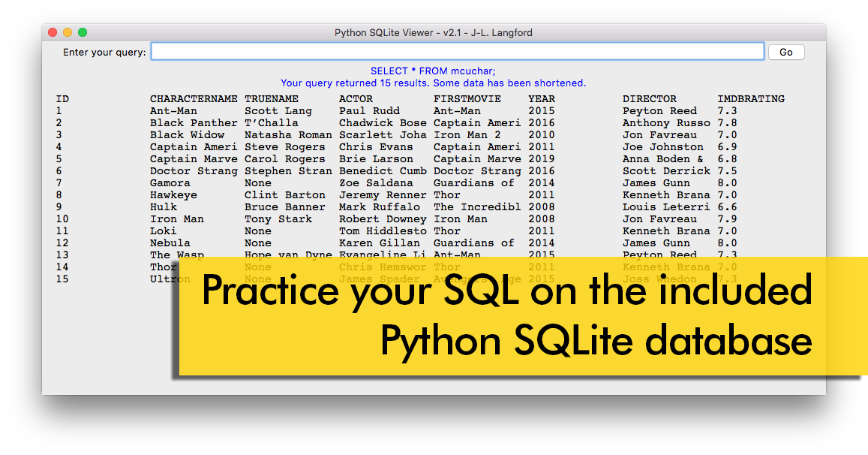Click the YEAR column header
The image size is (868, 455).
(x=542, y=99)
